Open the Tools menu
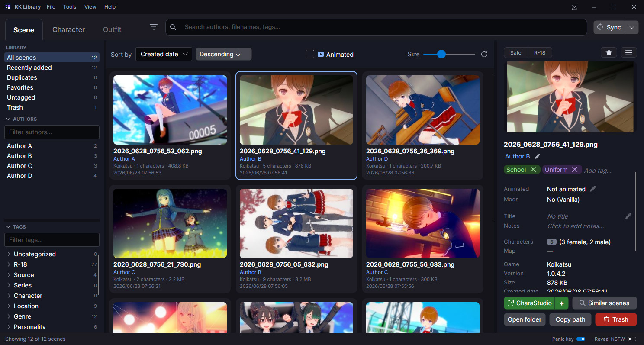This screenshot has height=345, width=644. tap(70, 7)
